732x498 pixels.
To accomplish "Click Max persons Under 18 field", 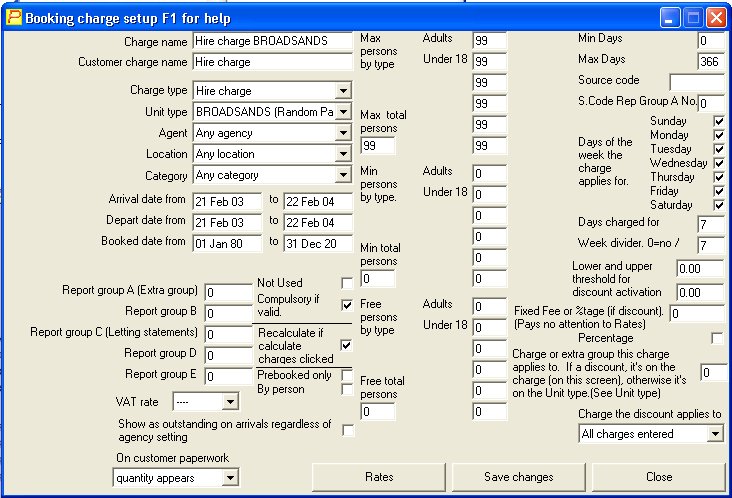I will pyautogui.click(x=489, y=61).
